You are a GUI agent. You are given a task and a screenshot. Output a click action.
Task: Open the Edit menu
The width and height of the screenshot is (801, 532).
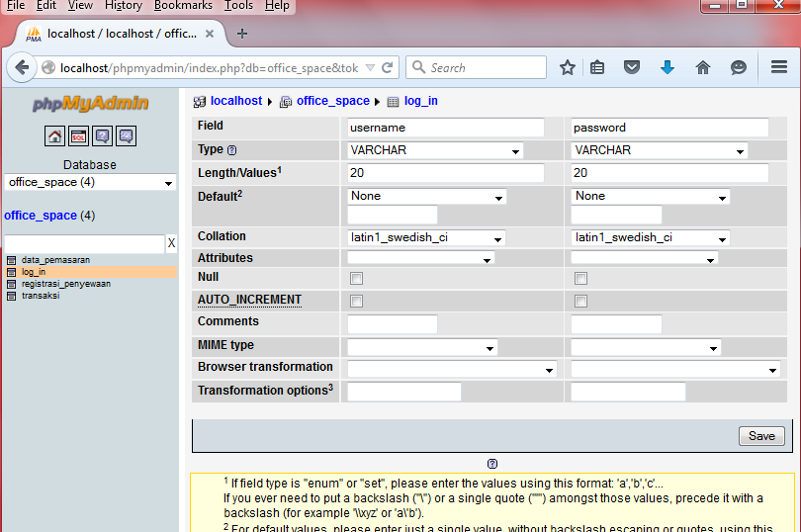(x=45, y=6)
